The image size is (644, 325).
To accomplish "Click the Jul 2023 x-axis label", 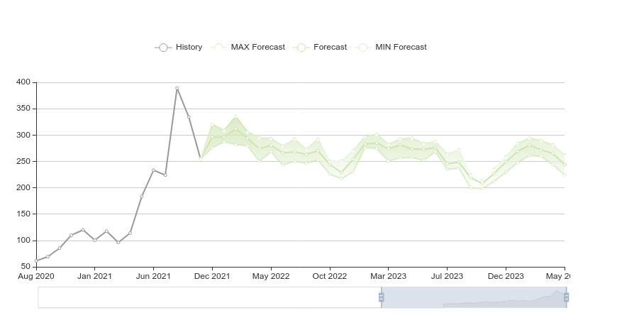I will [x=447, y=276].
